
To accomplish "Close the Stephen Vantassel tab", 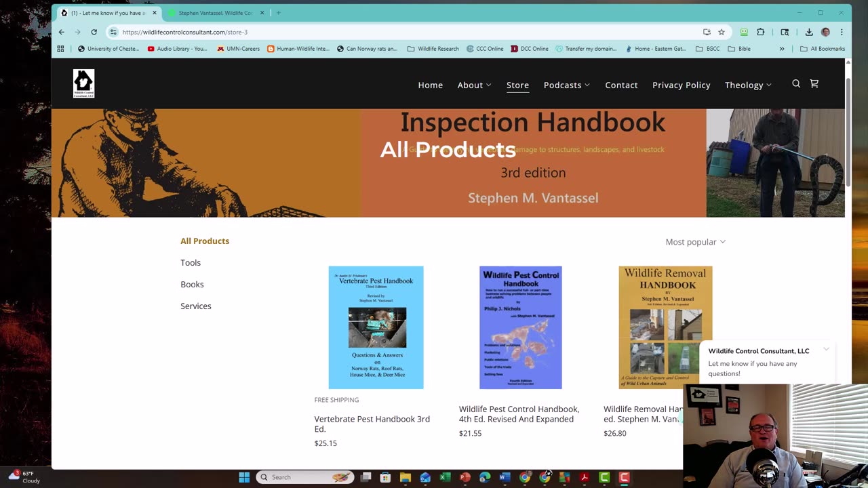I will (x=261, y=13).
